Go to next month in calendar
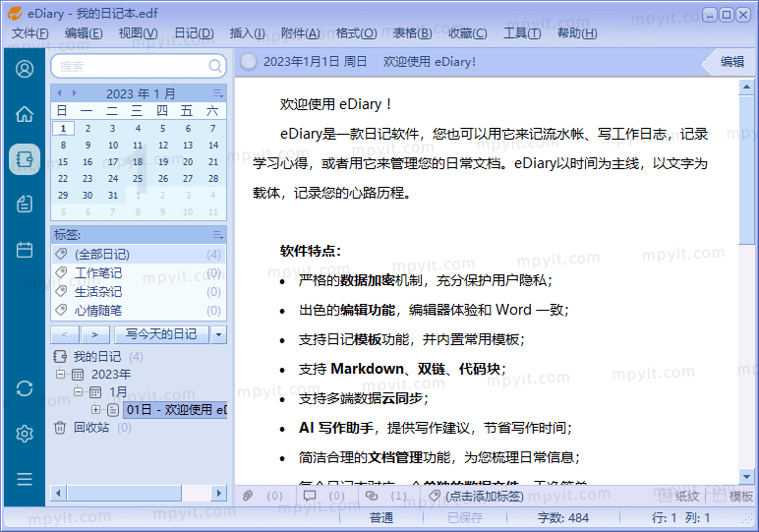Screen dimensions: 759x532 pyautogui.click(x=75, y=93)
